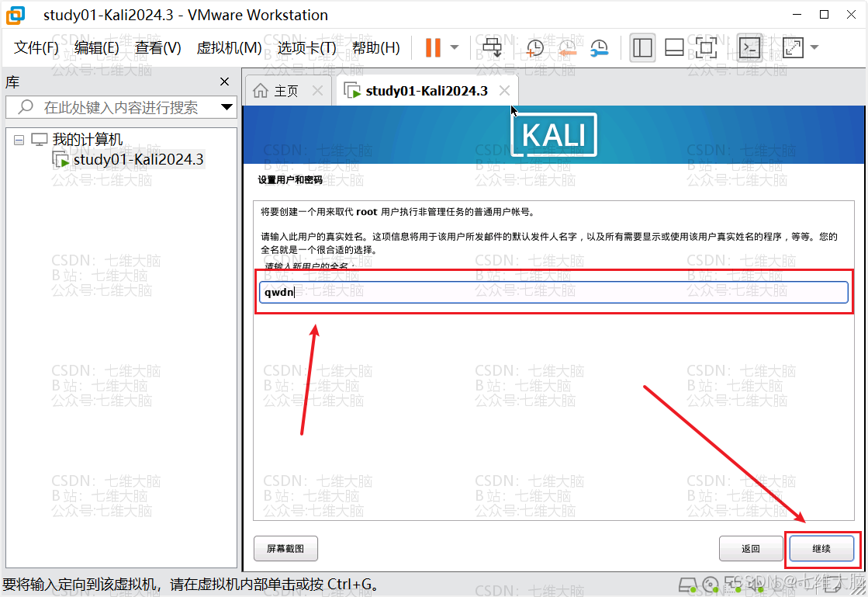Image resolution: width=868 pixels, height=597 pixels.
Task: Click the CD/DVD drive status icon
Action: [x=711, y=585]
